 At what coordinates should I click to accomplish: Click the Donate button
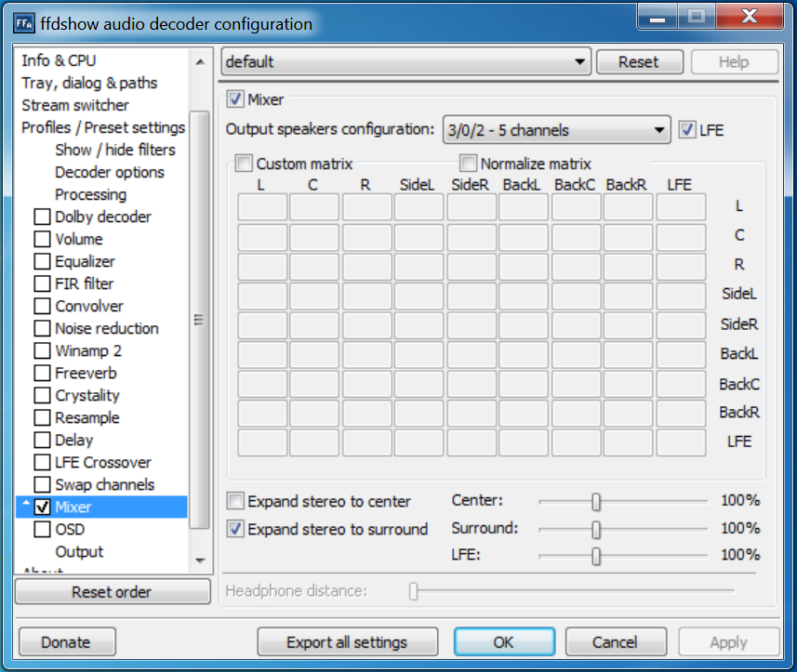point(66,642)
